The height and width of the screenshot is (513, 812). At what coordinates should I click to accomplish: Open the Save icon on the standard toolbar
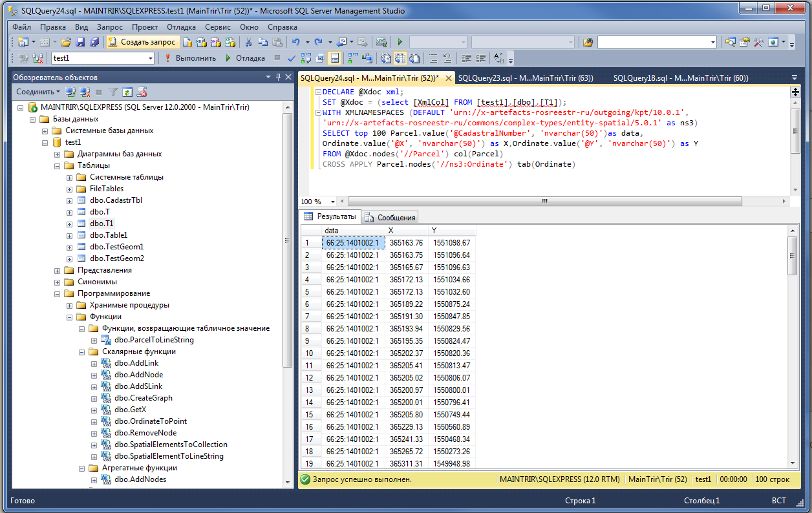click(x=81, y=41)
